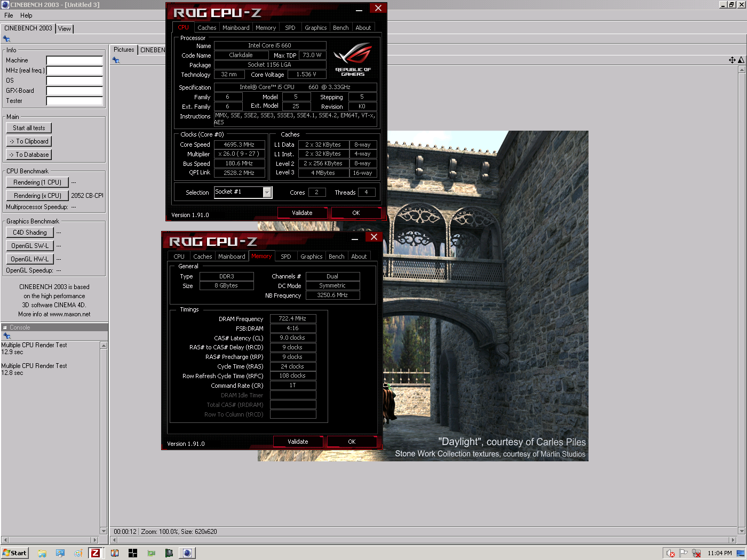The image size is (747, 560).
Task: Click the show desktop icon beside the clock
Action: point(741,553)
